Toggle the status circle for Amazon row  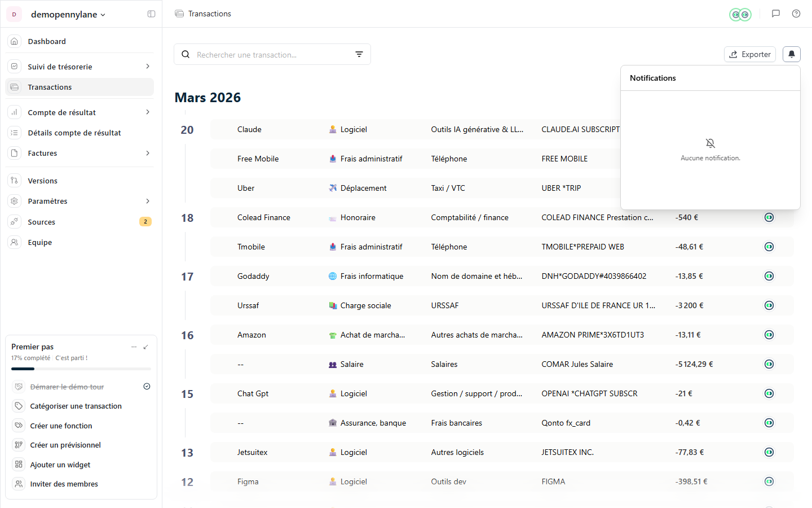point(769,335)
